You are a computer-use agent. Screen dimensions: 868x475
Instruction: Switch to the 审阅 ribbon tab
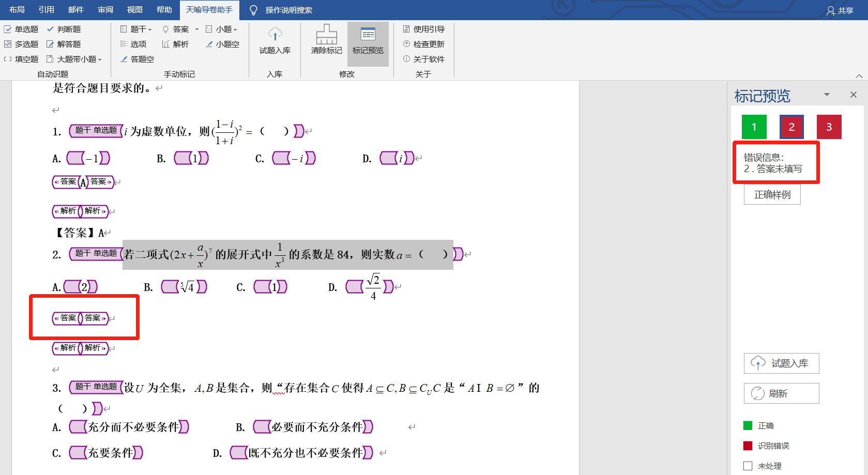click(x=105, y=10)
